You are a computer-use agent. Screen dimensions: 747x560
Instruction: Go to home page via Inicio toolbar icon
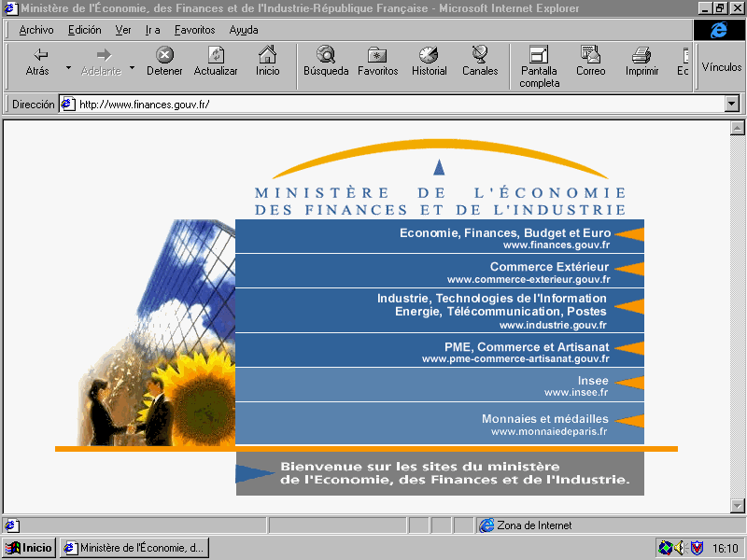(267, 62)
